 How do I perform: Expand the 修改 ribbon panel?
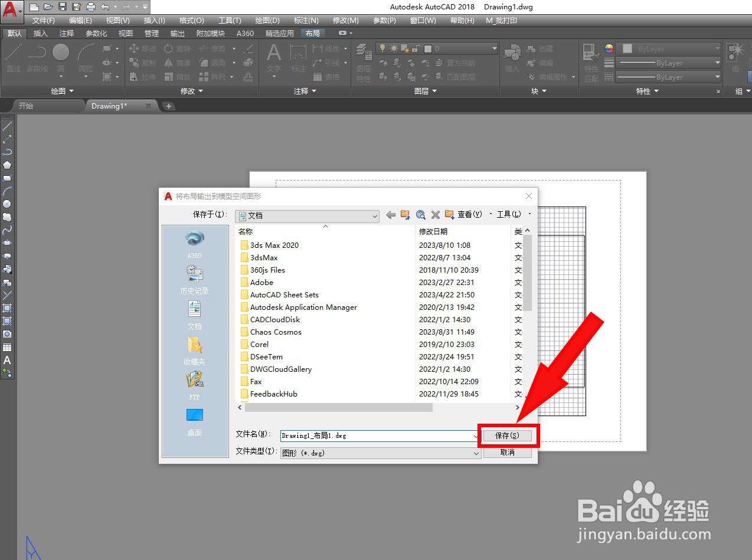[192, 91]
